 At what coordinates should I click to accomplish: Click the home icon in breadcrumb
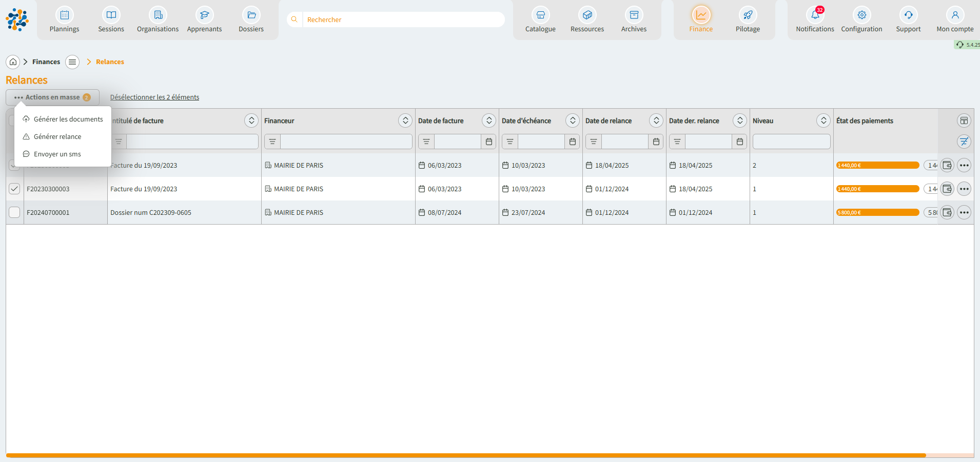pyautogui.click(x=13, y=62)
